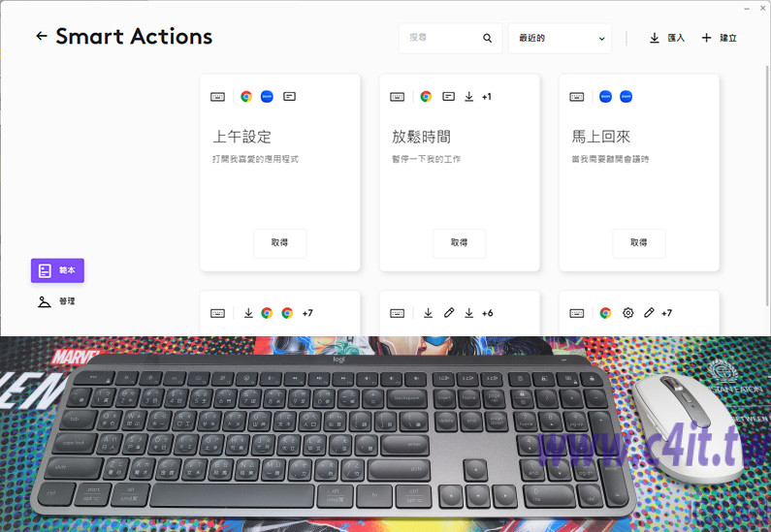Open the 最近的 sort dropdown

(x=560, y=38)
